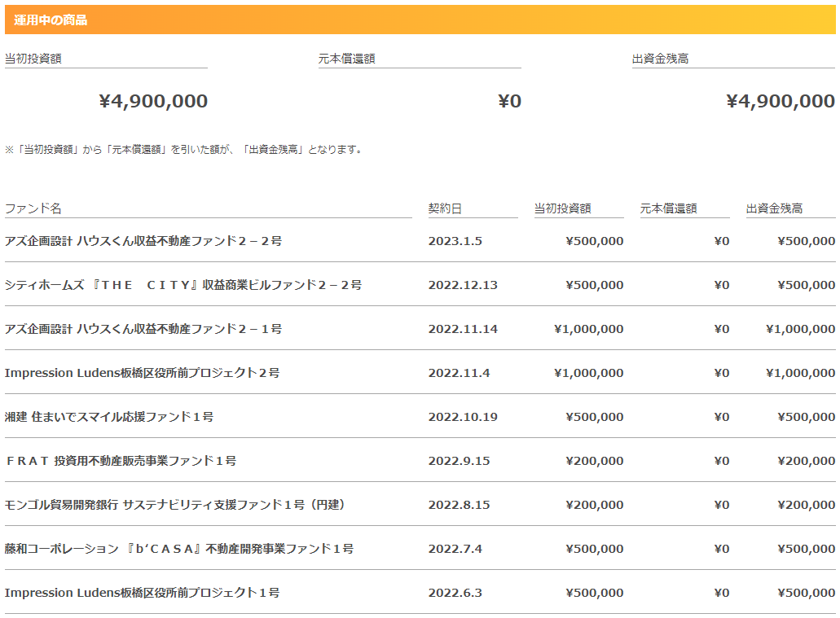Image resolution: width=840 pixels, height=618 pixels.
Task: Open FRAT 投資用不動産販売事業ファンド1号
Action: pos(121,461)
